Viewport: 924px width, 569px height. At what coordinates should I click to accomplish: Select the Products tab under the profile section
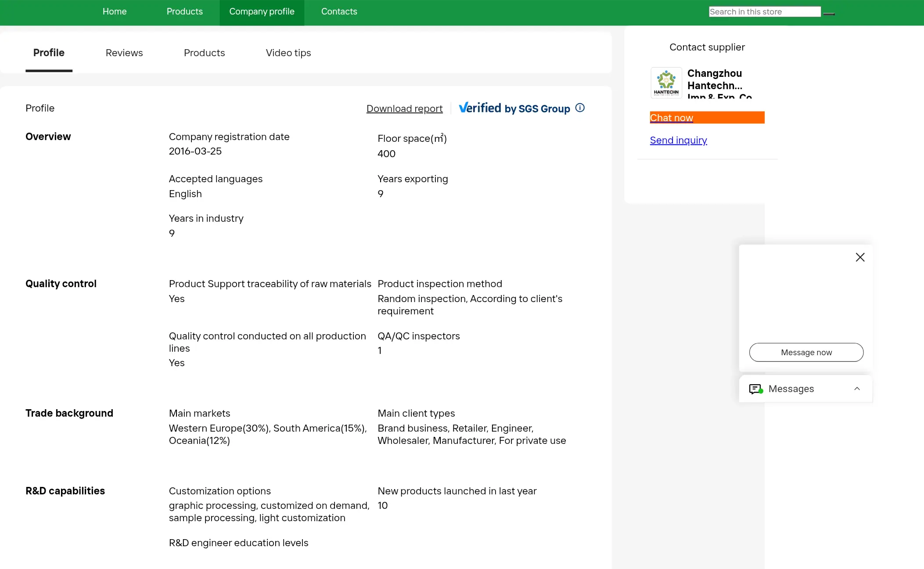204,53
